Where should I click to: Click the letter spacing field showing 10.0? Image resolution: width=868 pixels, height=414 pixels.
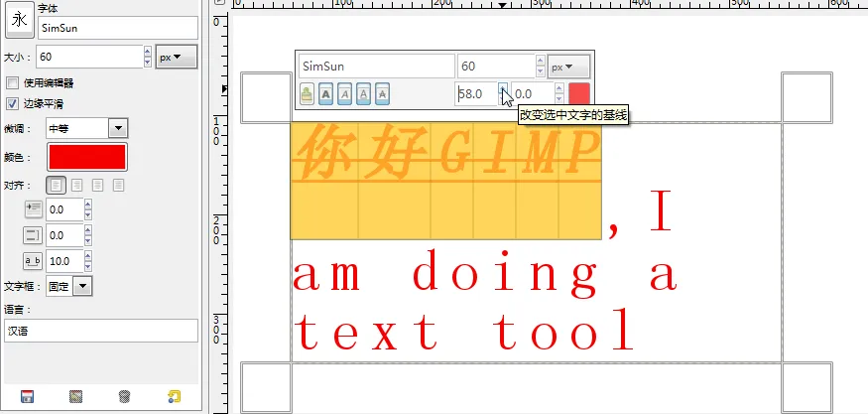click(x=64, y=261)
